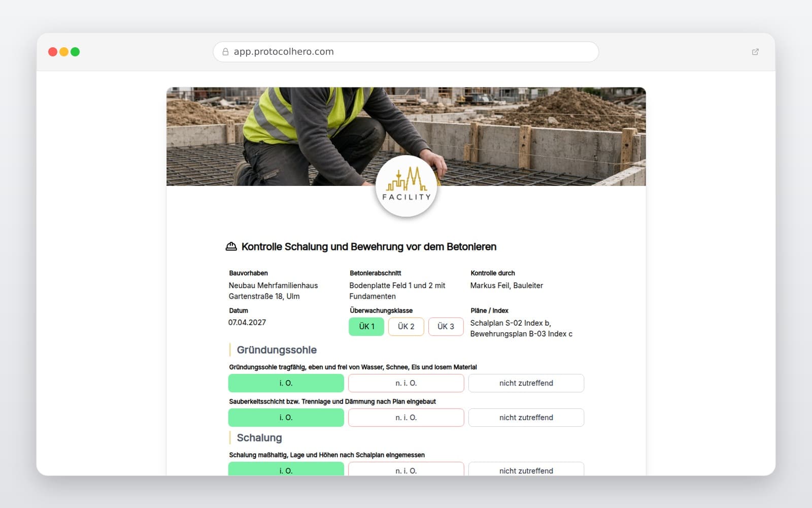812x508 pixels.
Task: Click the FACILITY logo badge
Action: (406, 186)
